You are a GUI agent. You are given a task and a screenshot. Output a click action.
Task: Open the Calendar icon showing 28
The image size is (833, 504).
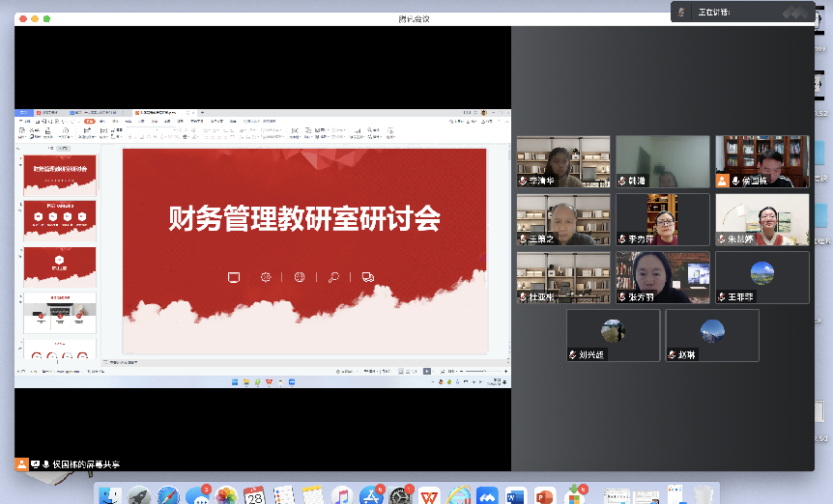pos(255,495)
